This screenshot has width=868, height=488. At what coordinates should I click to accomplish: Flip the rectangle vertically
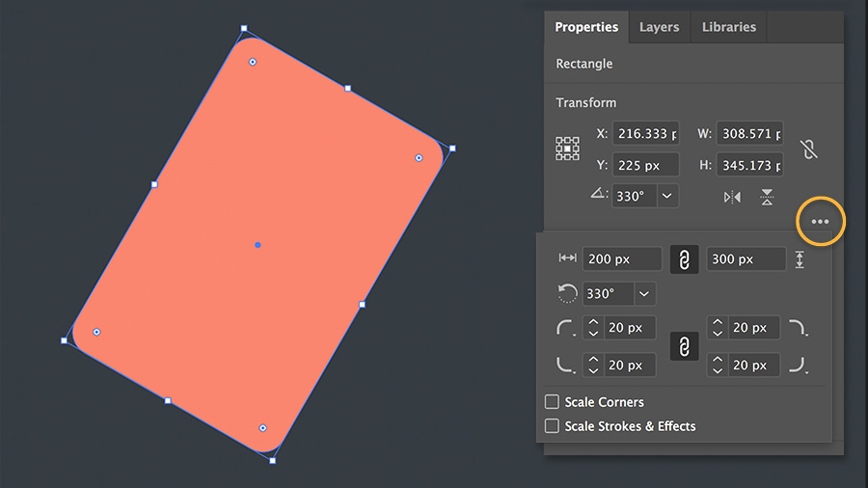[767, 197]
